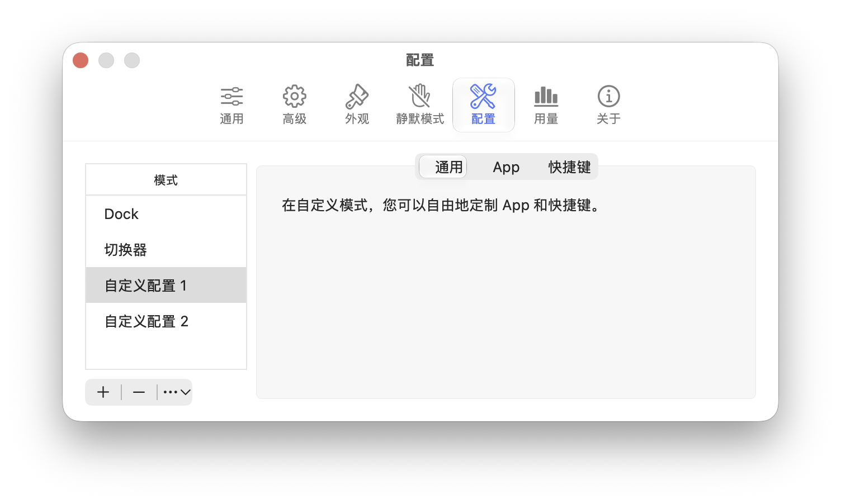Image resolution: width=841 pixels, height=504 pixels.
Task: Select the 自定义配置 2 row
Action: point(166,321)
